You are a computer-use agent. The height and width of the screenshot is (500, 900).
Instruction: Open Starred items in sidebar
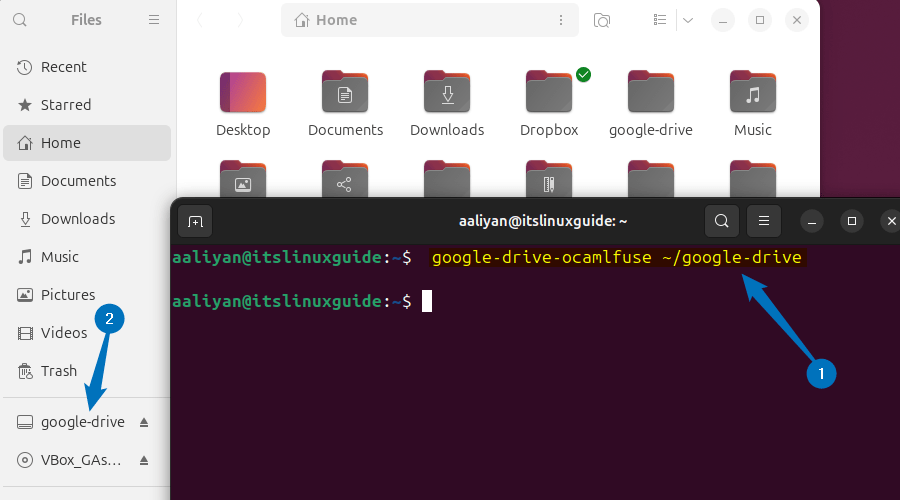(x=87, y=105)
